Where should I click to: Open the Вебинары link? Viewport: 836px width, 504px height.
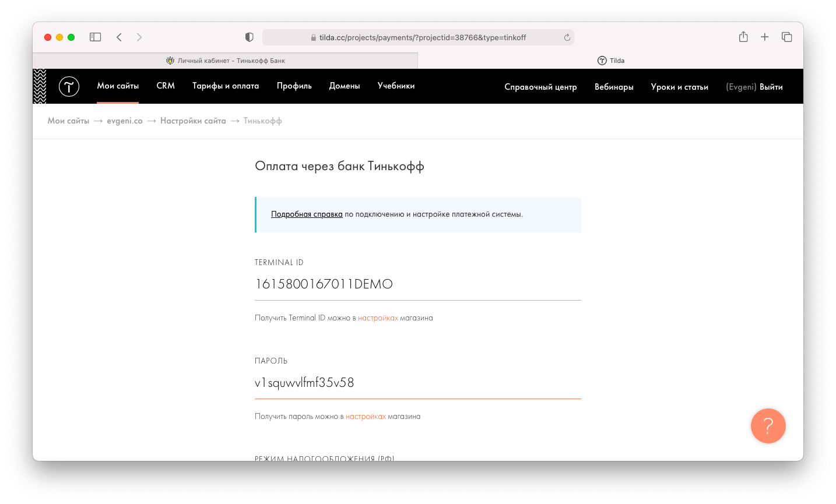(614, 87)
